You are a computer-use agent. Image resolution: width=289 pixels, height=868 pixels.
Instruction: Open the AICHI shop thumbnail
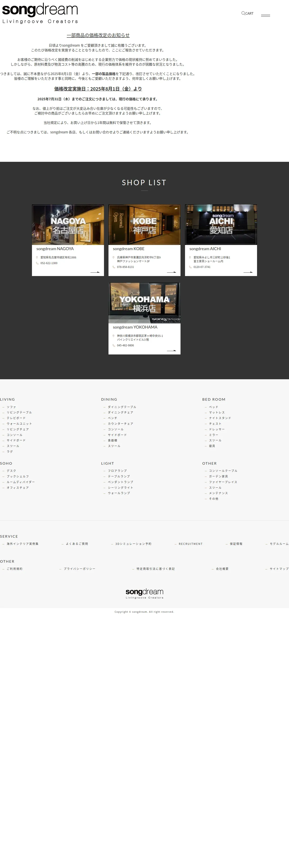(x=221, y=224)
